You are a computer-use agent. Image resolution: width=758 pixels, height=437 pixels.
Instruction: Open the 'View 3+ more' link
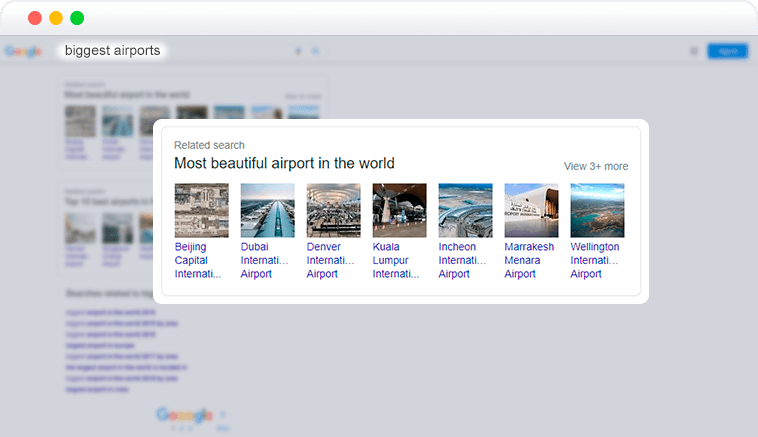(x=596, y=166)
